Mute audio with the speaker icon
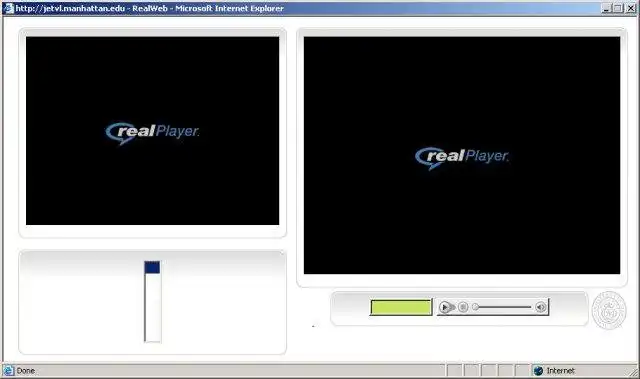Viewport: 640px width, 379px height. click(540, 307)
